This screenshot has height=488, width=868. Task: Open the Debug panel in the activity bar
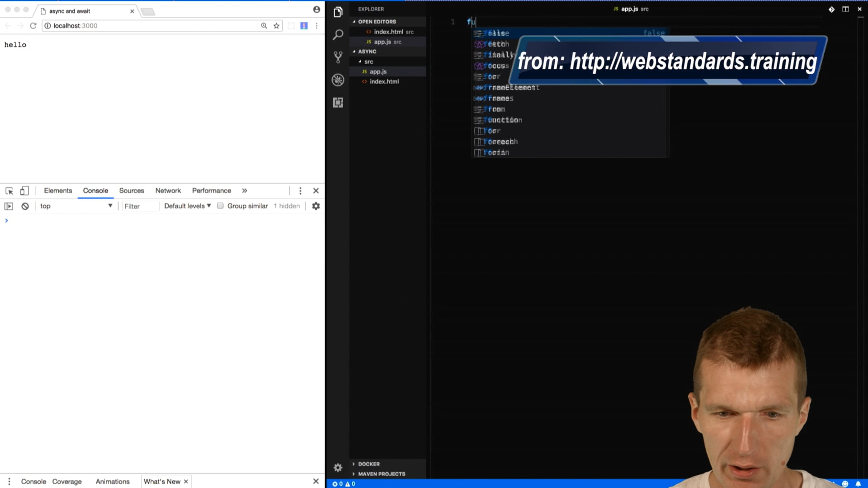(337, 80)
